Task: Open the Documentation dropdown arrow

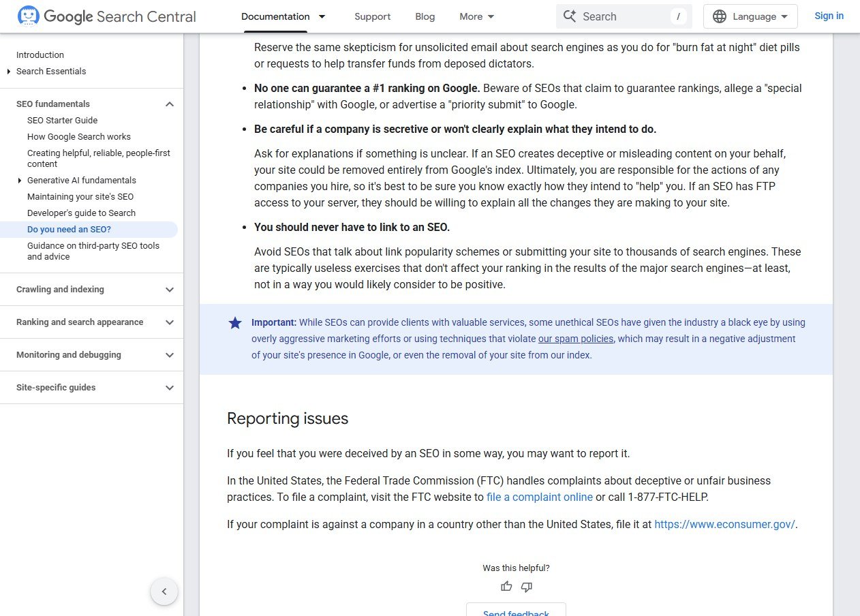Action: [322, 16]
